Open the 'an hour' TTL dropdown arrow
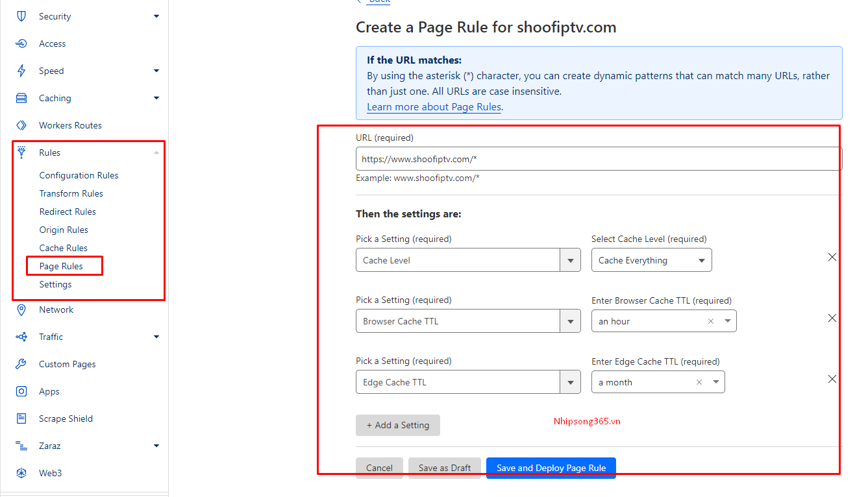 [x=727, y=321]
